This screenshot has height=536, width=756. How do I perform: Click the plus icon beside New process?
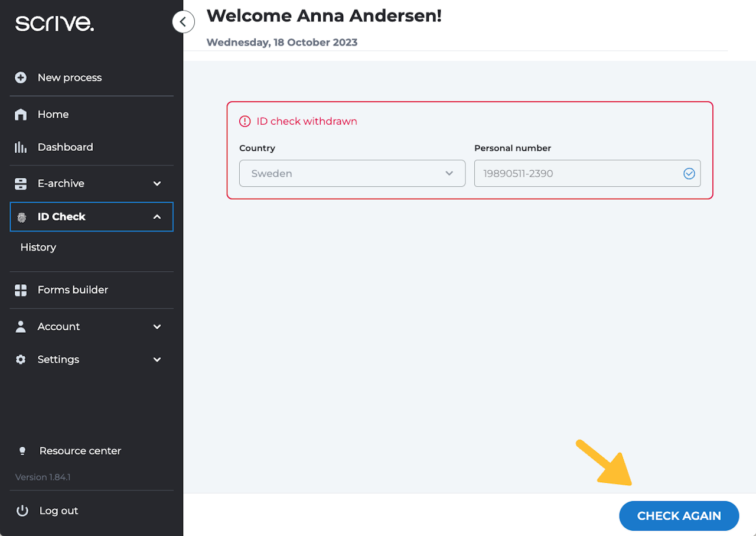pyautogui.click(x=21, y=77)
